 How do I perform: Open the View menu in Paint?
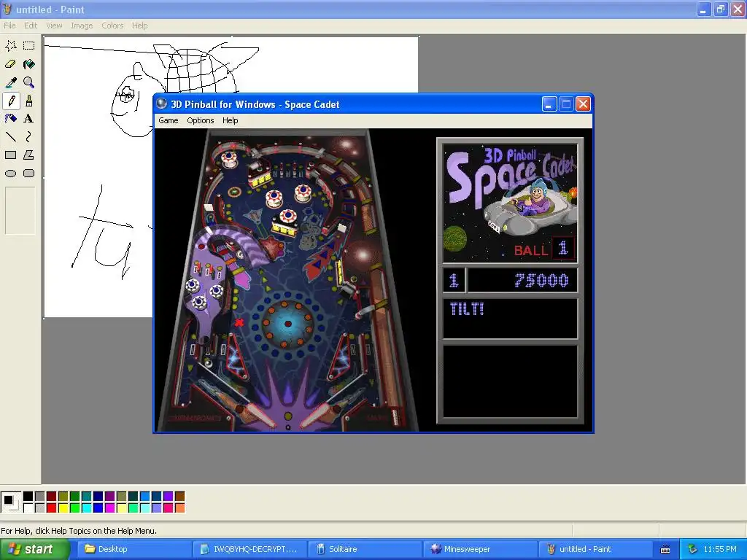54,26
